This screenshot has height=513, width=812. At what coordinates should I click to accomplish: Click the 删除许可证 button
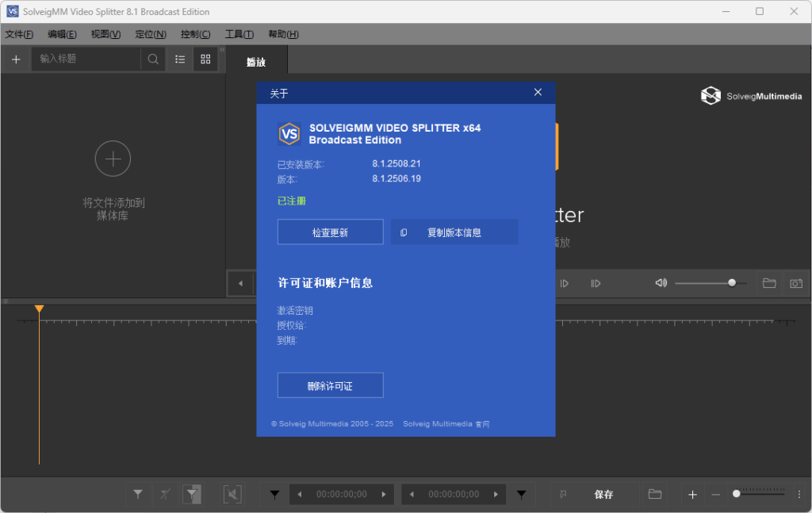coord(330,385)
